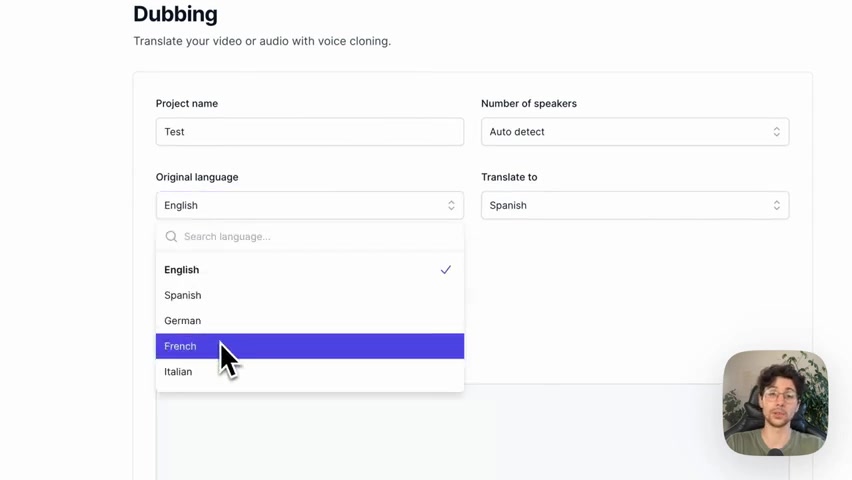This screenshot has height=480, width=852.
Task: Choose German as original language
Action: tap(310, 321)
